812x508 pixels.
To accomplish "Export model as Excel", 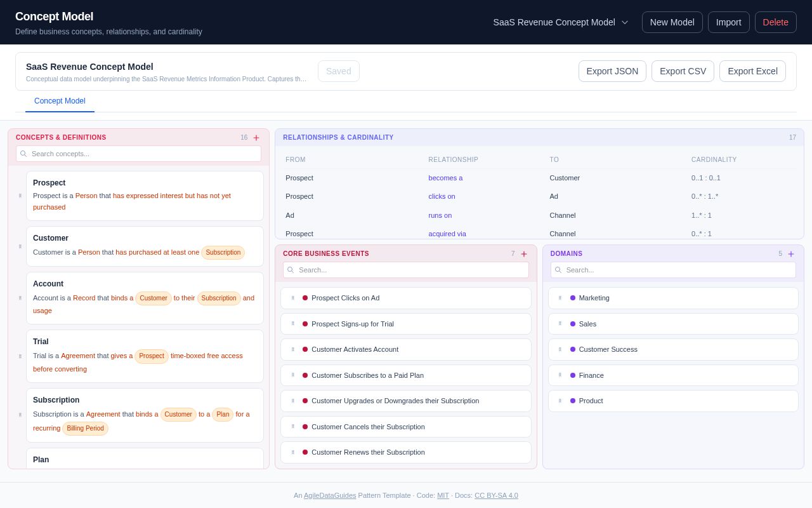I will click(752, 71).
